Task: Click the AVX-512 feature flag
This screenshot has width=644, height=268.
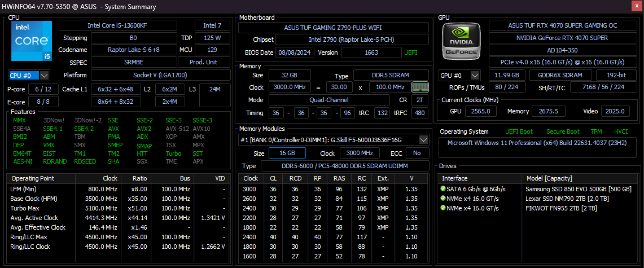Action: pyautogui.click(x=177, y=129)
